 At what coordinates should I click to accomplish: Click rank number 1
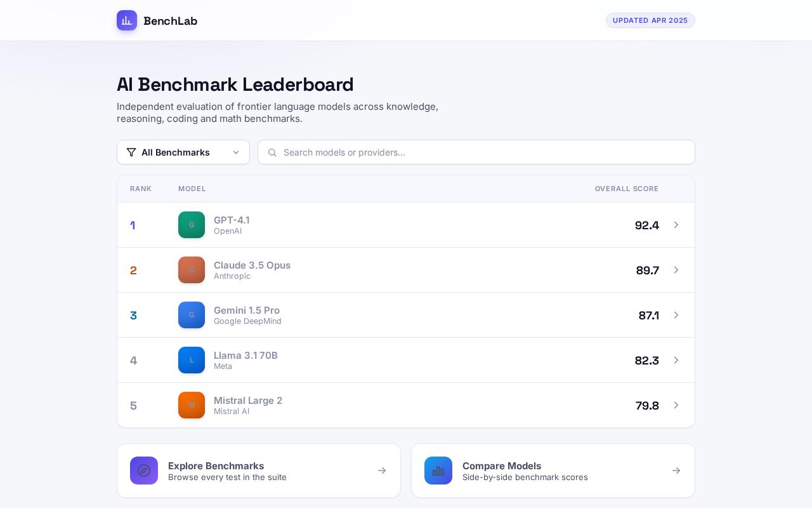[x=133, y=225]
